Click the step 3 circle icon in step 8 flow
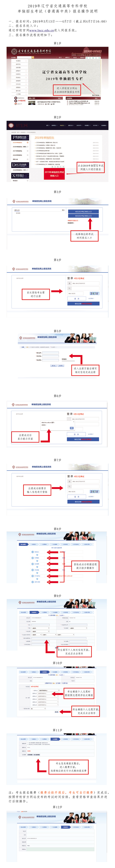Screen dimensions: 115x868 coord(33,564)
